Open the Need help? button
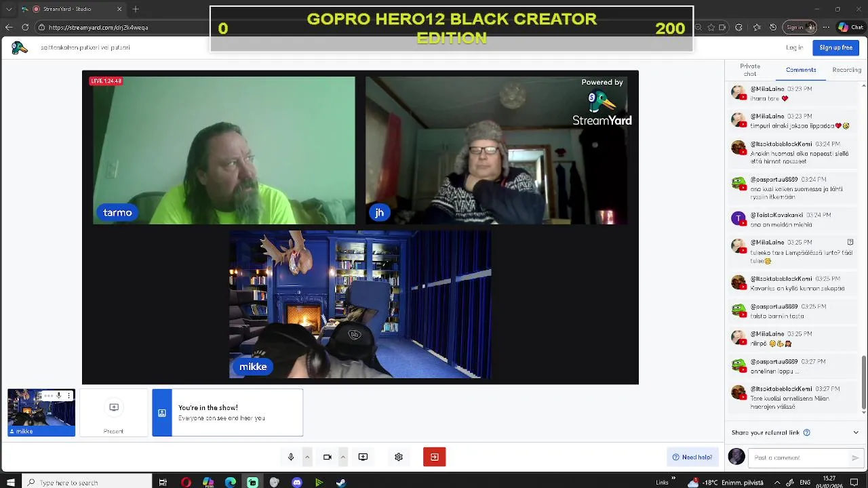 pyautogui.click(x=692, y=457)
